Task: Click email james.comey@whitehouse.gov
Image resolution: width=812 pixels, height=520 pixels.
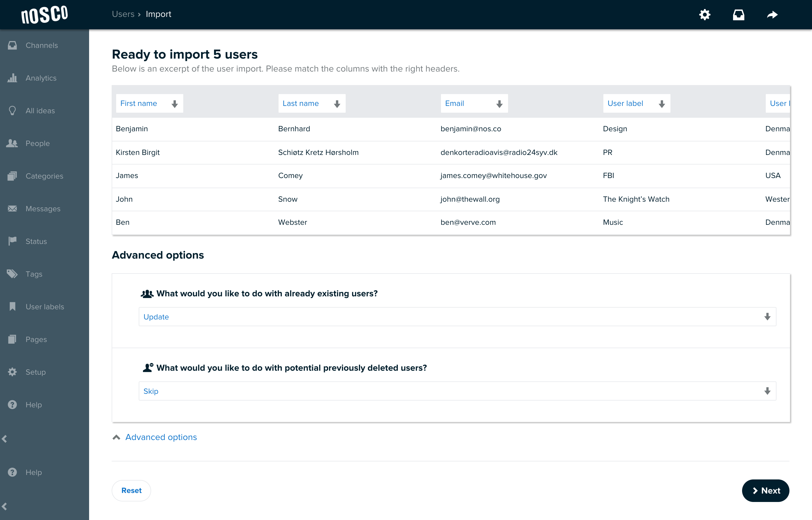Action: point(494,175)
